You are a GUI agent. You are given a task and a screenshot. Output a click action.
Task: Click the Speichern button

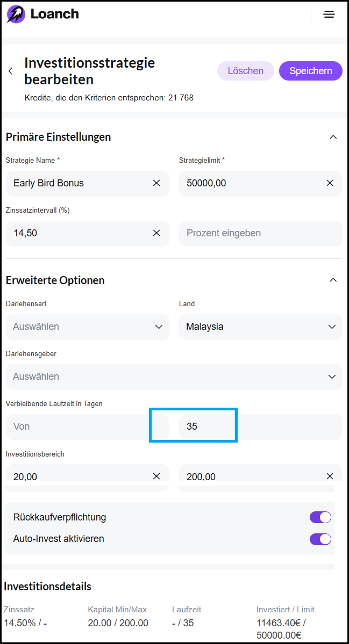pyautogui.click(x=310, y=71)
